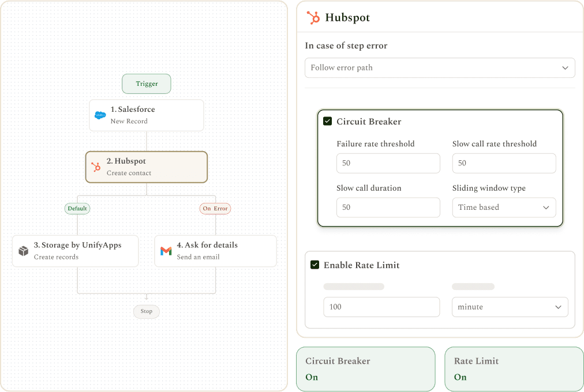The width and height of the screenshot is (584, 392).
Task: Click the Slow call rate threshold field
Action: pos(504,163)
